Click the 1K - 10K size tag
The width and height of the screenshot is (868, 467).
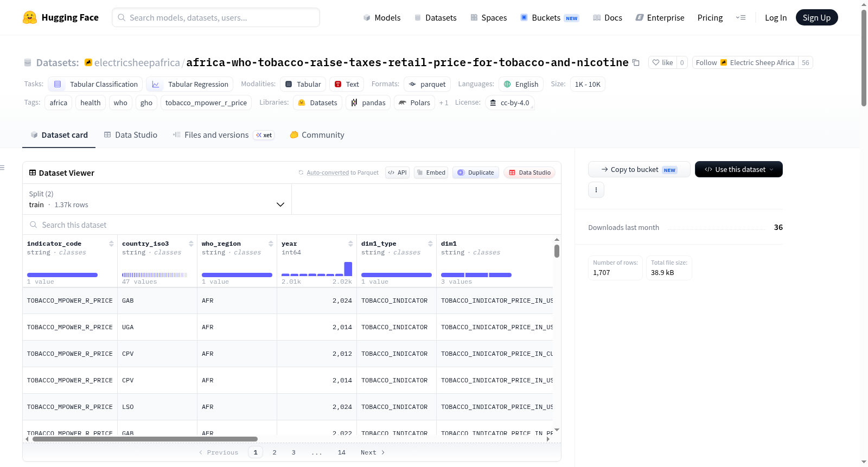(x=588, y=84)
